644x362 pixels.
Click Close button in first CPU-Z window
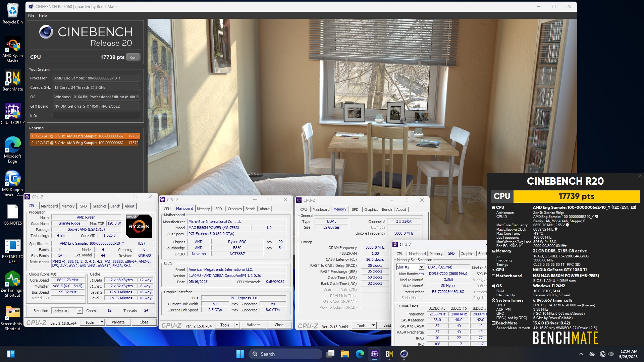point(144,322)
